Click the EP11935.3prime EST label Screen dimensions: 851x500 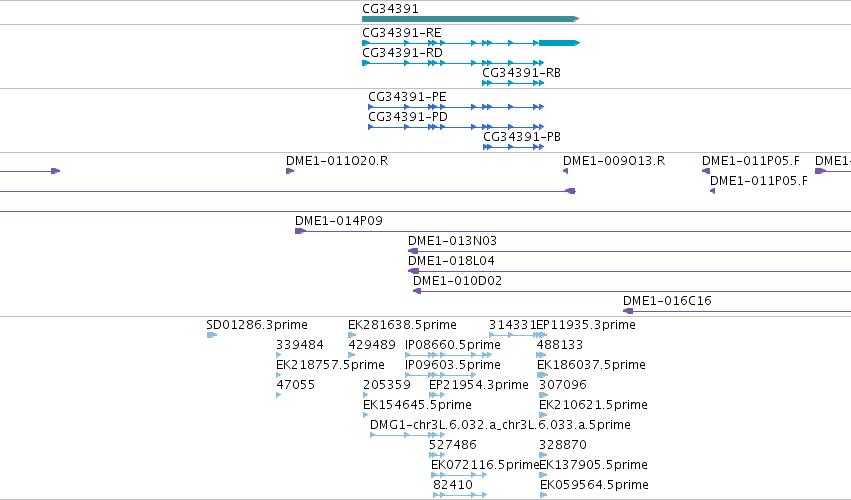tap(586, 325)
